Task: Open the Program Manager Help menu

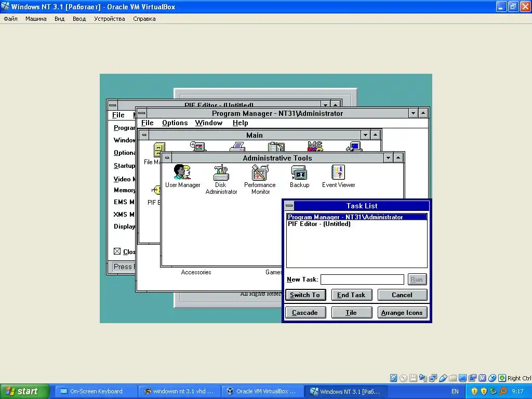Action: pos(240,123)
